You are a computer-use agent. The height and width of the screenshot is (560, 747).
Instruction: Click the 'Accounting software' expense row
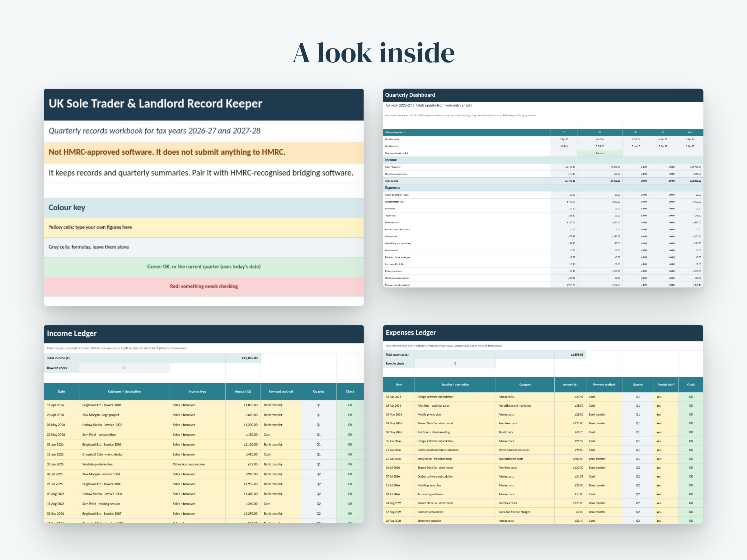[543, 495]
